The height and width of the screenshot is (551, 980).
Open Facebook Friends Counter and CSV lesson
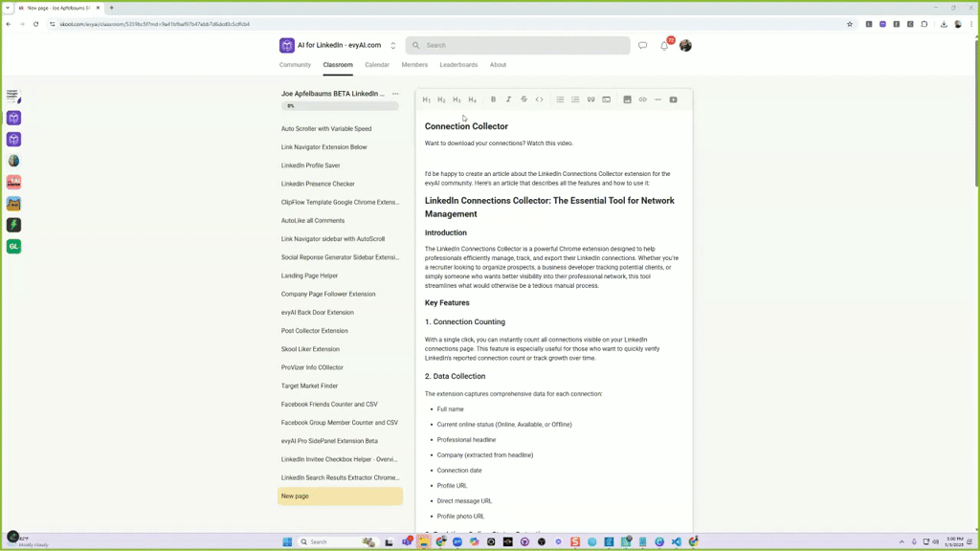329,405
